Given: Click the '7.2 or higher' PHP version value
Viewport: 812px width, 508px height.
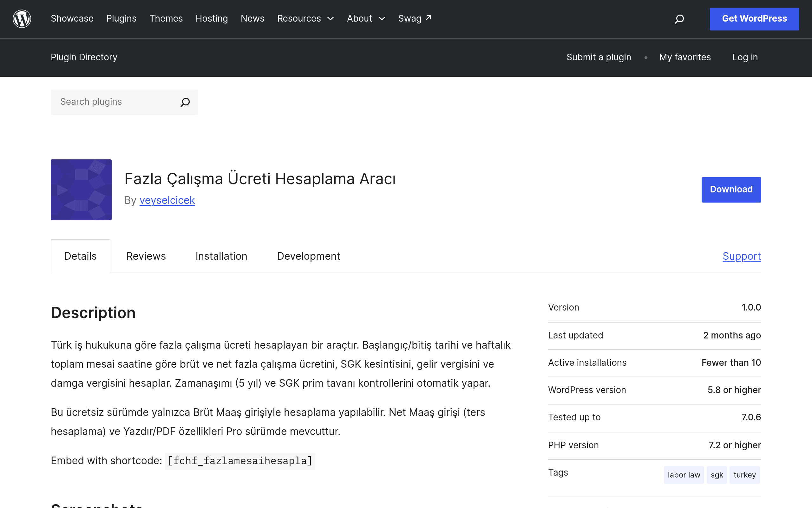Looking at the screenshot, I should point(735,445).
